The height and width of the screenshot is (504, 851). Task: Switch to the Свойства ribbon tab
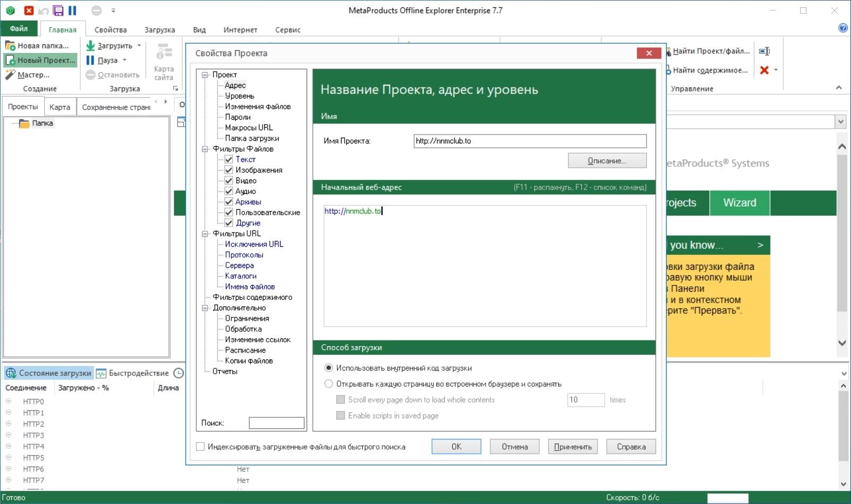pyautogui.click(x=111, y=30)
